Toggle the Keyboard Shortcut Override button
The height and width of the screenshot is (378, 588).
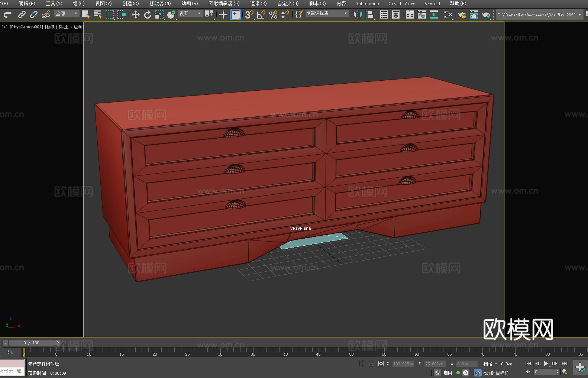tap(235, 14)
